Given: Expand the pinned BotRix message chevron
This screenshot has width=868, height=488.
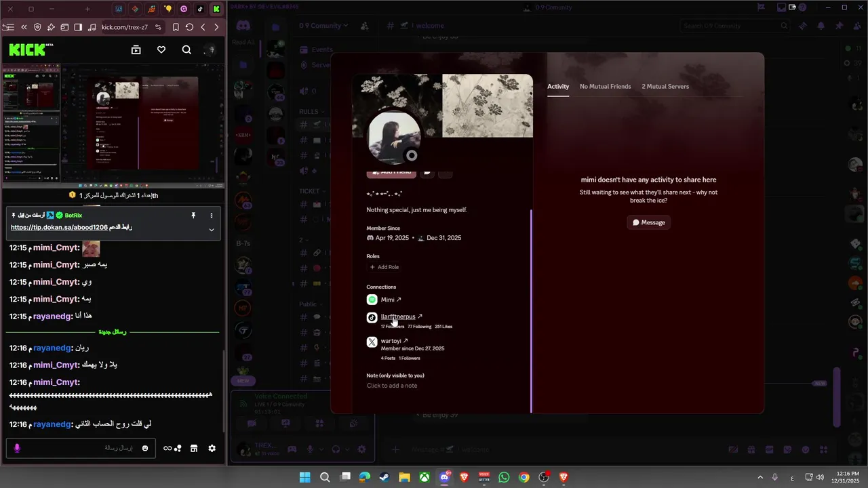Looking at the screenshot, I should (x=212, y=229).
